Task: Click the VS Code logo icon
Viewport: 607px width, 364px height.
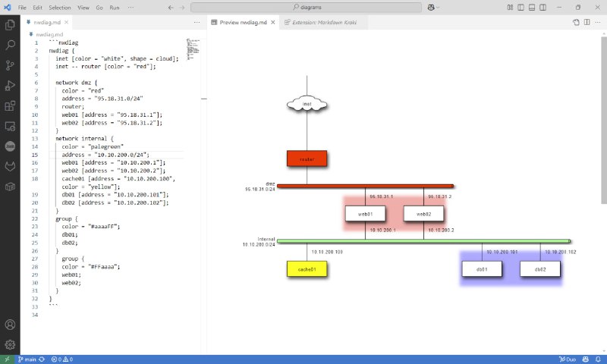Action: tap(8, 8)
